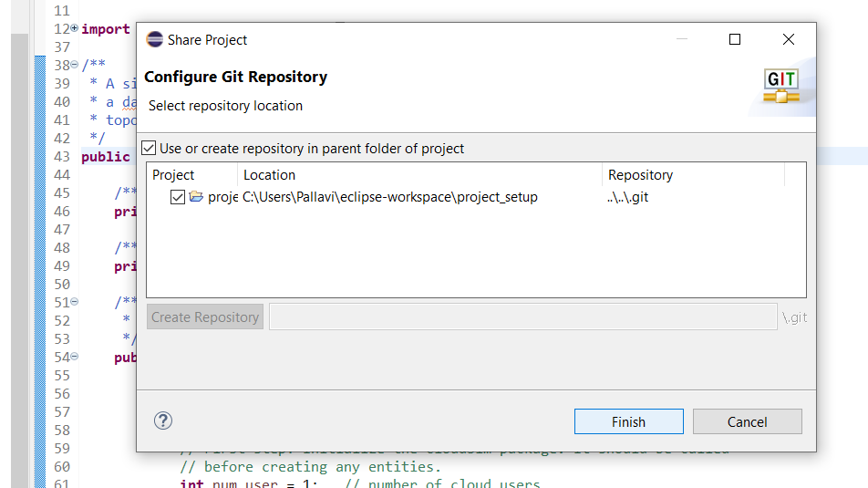Screen dimensions: 868x488
Task: Collapse the code block at line 51
Action: click(x=75, y=303)
